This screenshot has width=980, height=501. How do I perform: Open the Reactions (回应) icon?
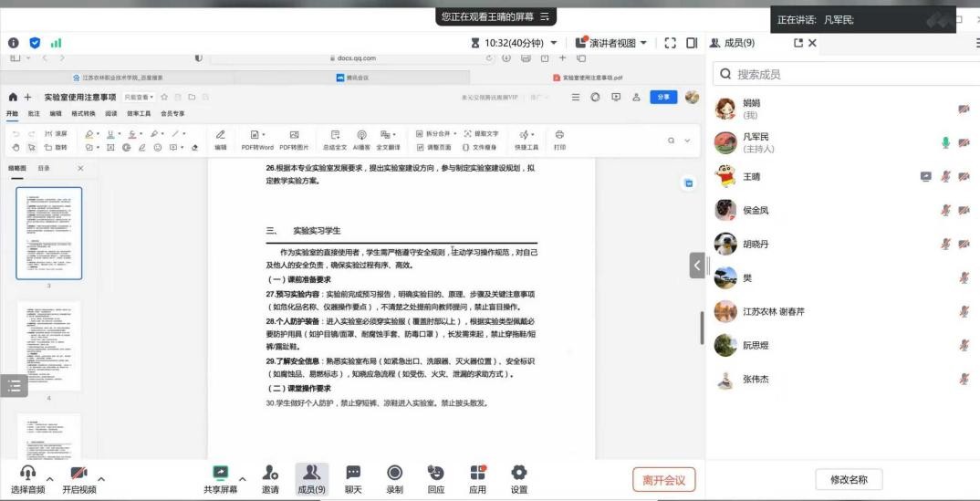[436, 473]
